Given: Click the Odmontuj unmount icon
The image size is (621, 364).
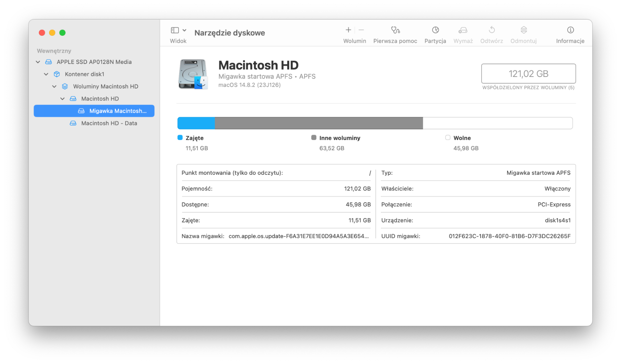Looking at the screenshot, I should tap(523, 30).
